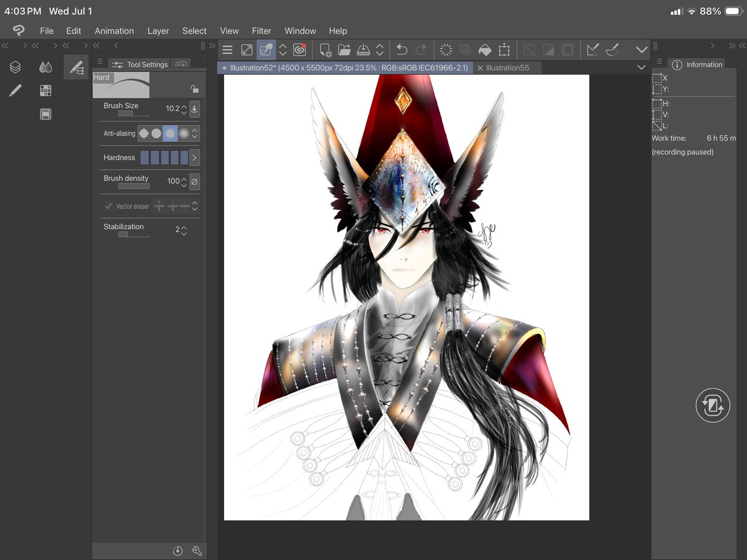This screenshot has width=747, height=560.
Task: Select the highlighted medium anti-aliasing option
Action: (x=170, y=133)
